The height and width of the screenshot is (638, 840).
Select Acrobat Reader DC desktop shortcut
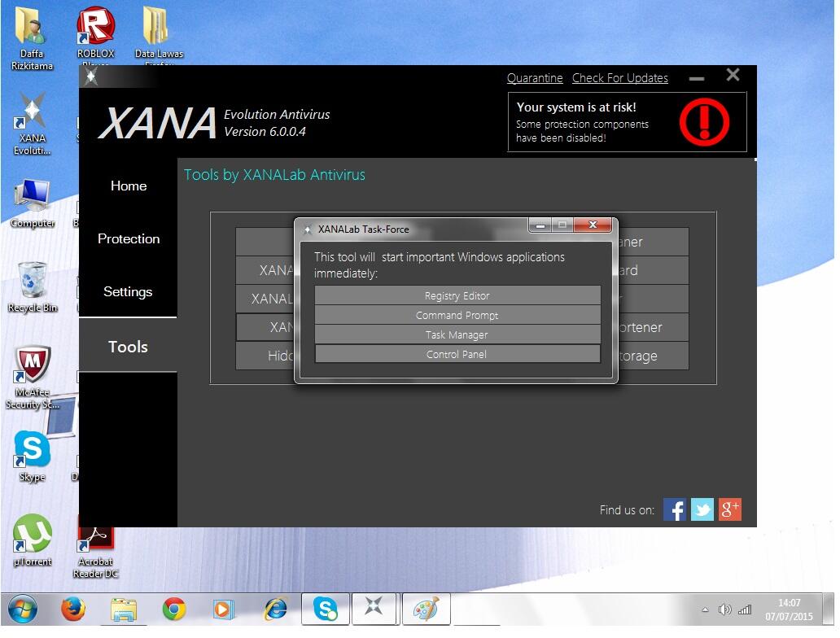(95, 552)
